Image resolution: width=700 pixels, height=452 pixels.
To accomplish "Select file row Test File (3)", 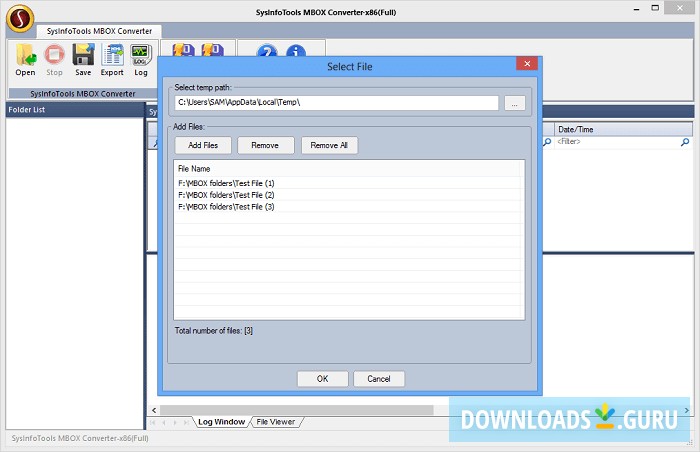I will (349, 206).
